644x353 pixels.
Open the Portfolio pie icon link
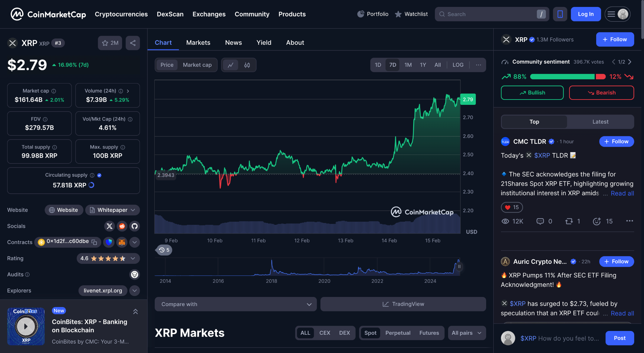point(373,14)
